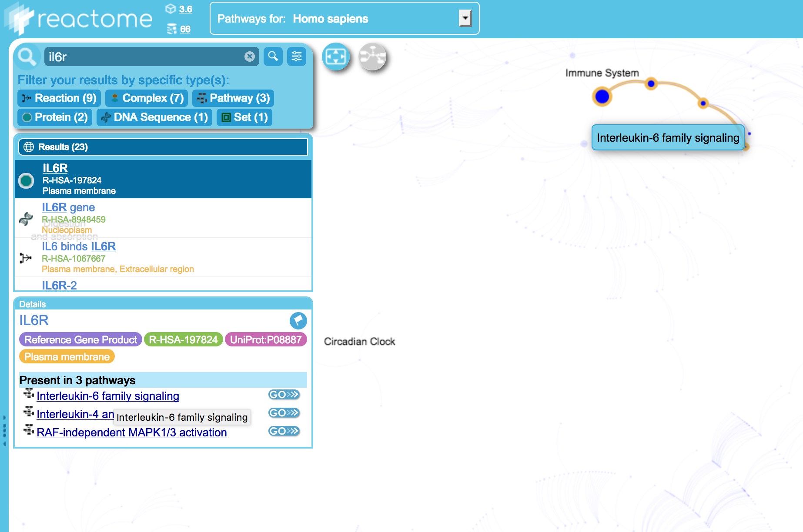Click the UniProt:P08887 tag

click(266, 340)
